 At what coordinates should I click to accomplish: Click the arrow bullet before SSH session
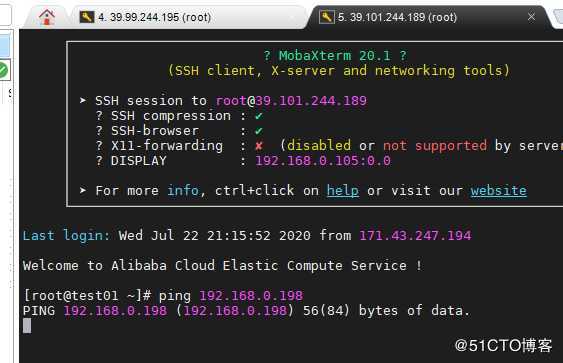coord(83,100)
